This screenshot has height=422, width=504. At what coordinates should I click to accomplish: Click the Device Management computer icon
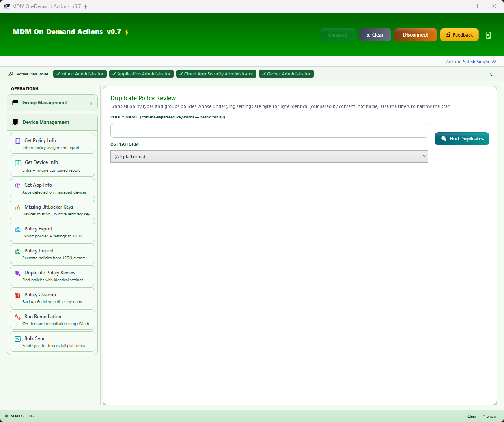[x=15, y=122]
